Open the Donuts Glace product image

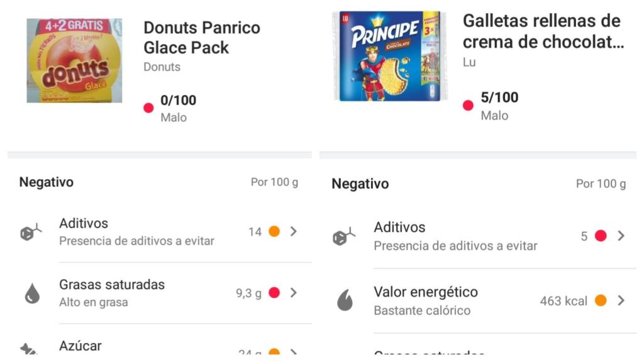point(74,60)
